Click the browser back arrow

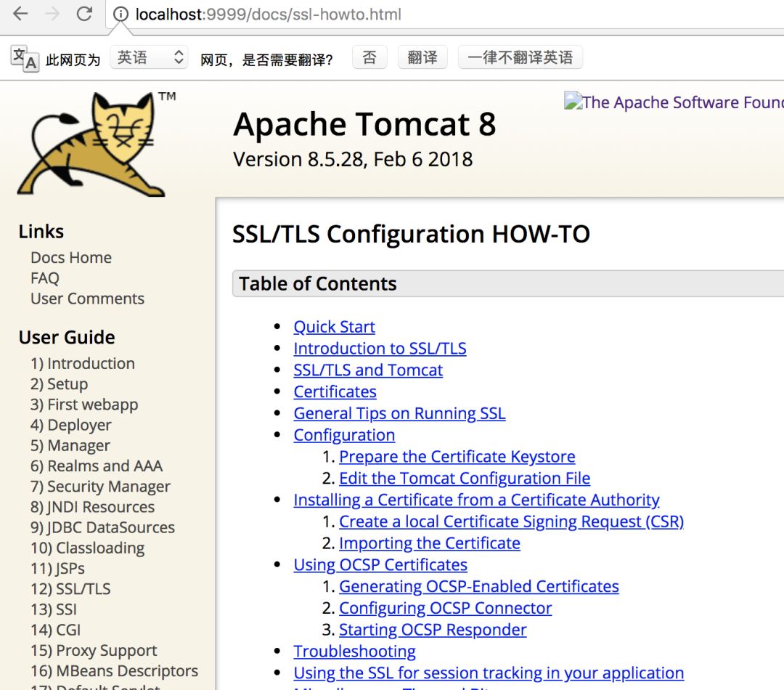(x=20, y=14)
